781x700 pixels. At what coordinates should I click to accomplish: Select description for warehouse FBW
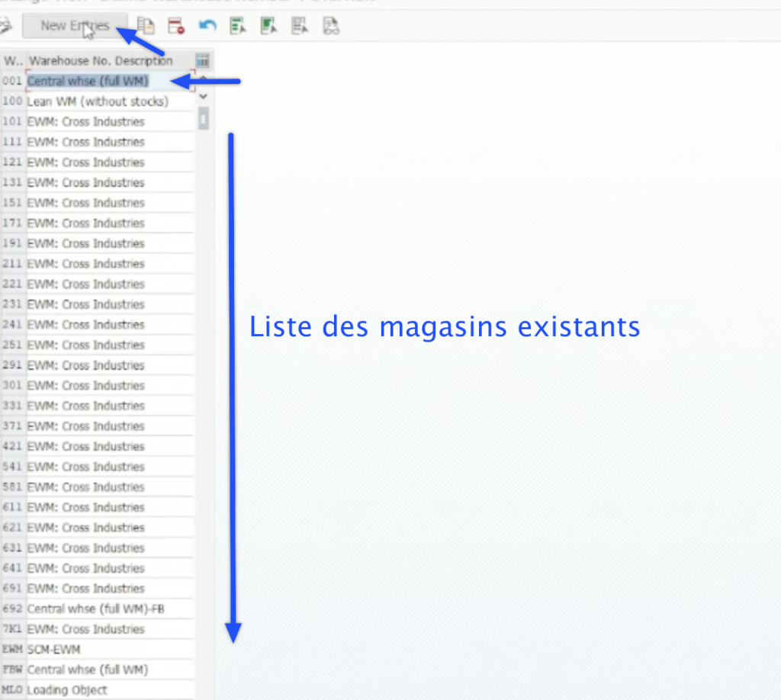click(x=88, y=670)
